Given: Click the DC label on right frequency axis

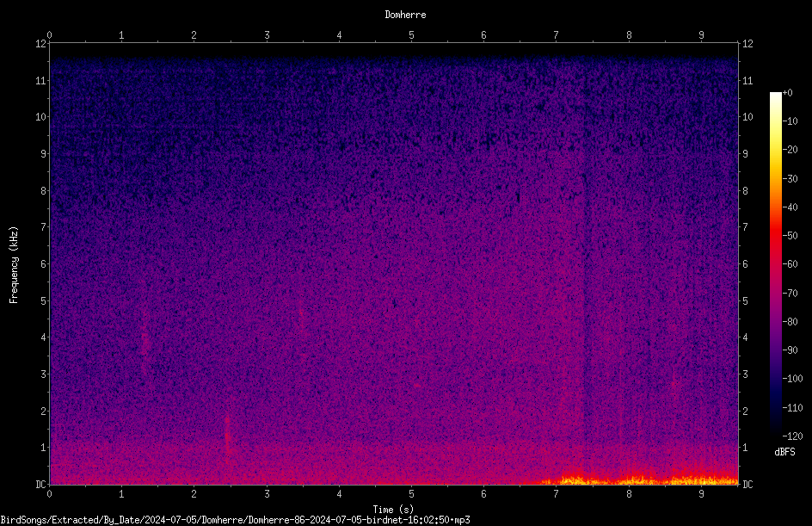Looking at the screenshot, I should (747, 485).
